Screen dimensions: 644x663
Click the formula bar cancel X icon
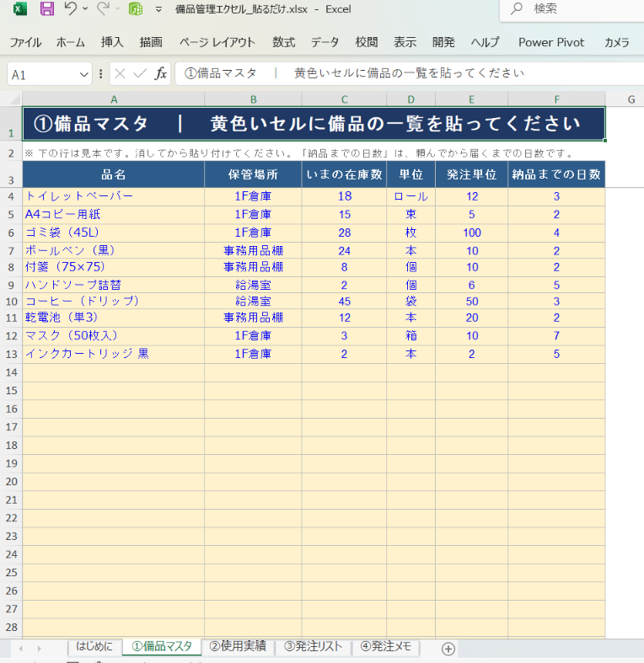[x=121, y=74]
